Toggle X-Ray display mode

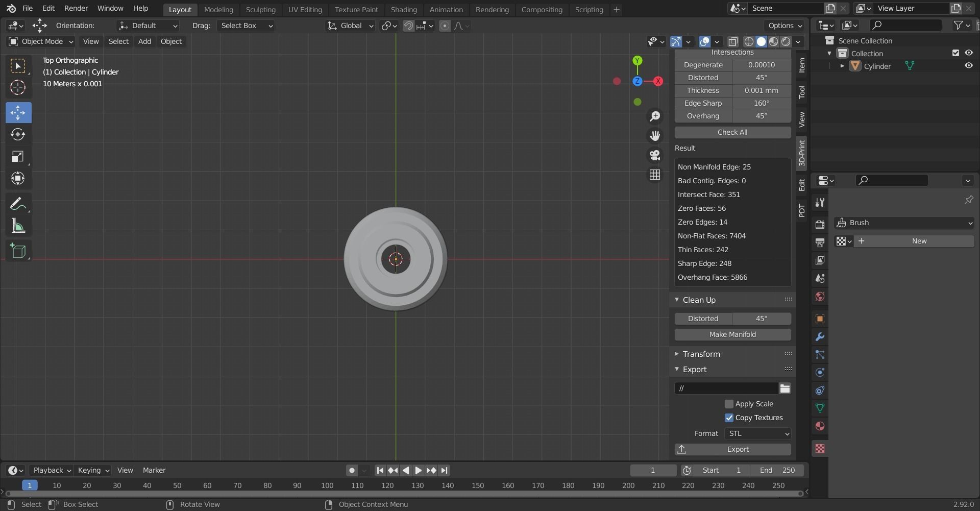click(x=733, y=41)
